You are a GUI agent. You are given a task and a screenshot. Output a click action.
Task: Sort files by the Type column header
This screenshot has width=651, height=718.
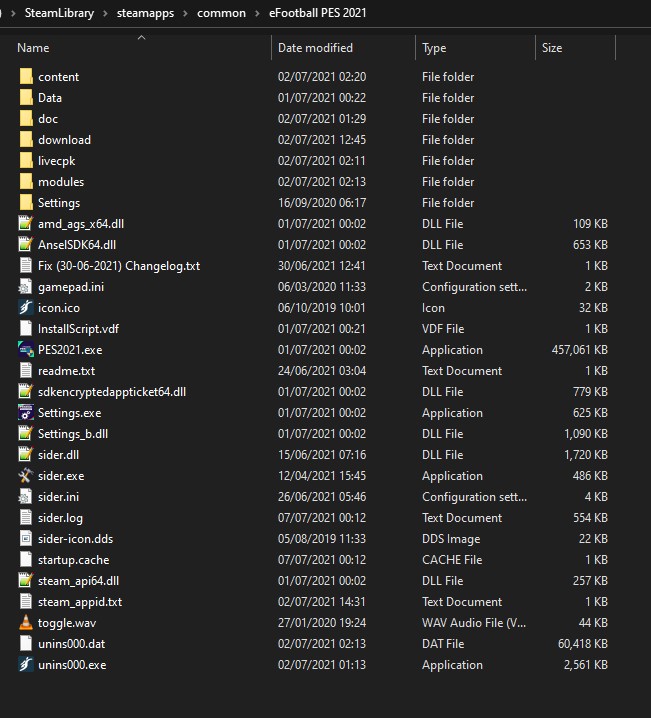[x=434, y=48]
